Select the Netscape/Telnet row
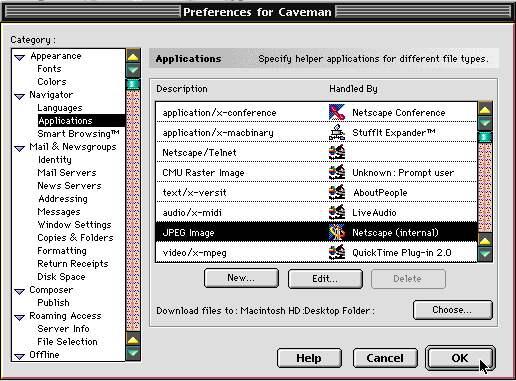This screenshot has width=516, height=381. [316, 152]
